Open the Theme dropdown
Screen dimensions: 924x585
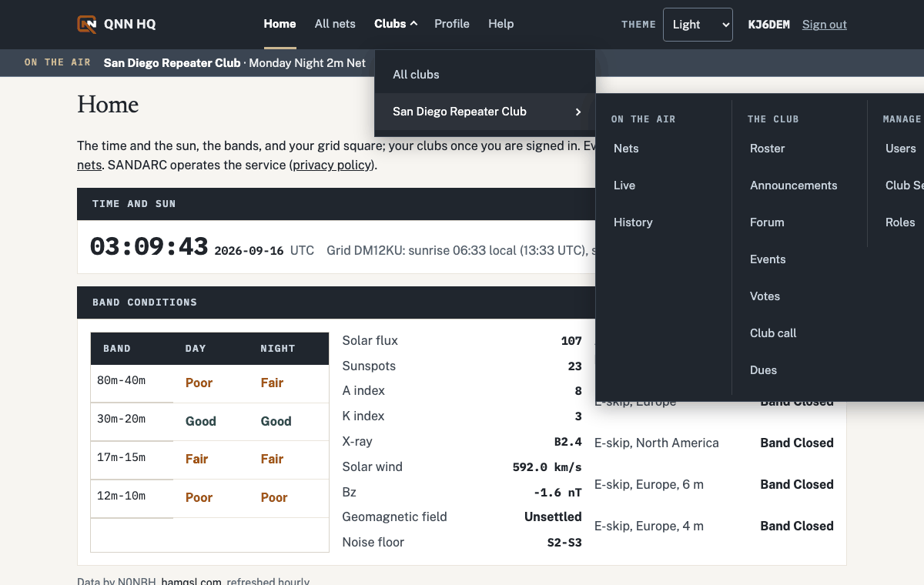tap(698, 25)
